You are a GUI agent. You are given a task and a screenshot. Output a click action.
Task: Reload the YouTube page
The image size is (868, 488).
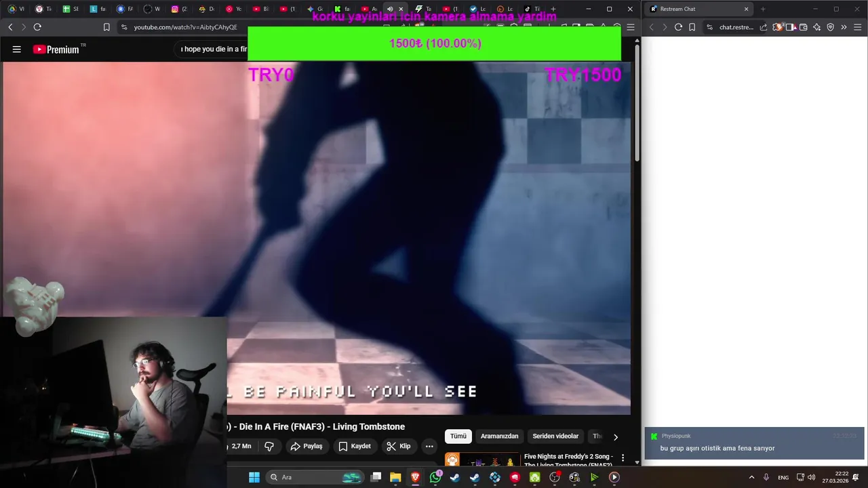click(37, 27)
